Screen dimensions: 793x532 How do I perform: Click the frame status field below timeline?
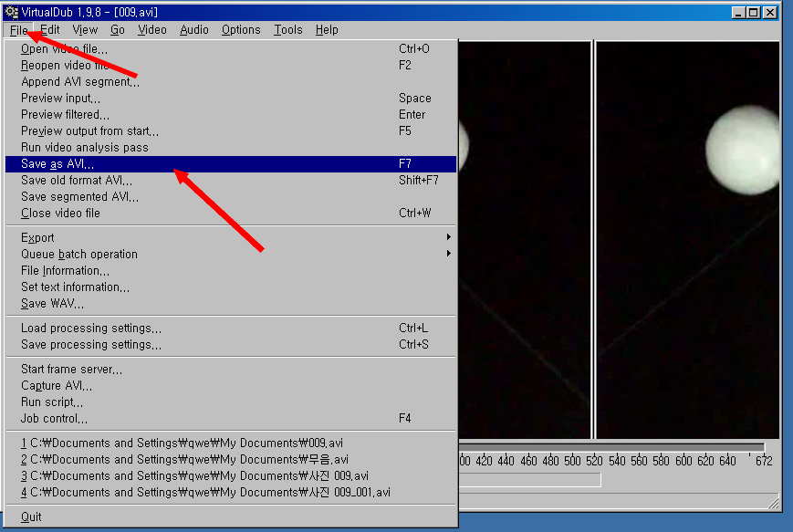(530, 479)
